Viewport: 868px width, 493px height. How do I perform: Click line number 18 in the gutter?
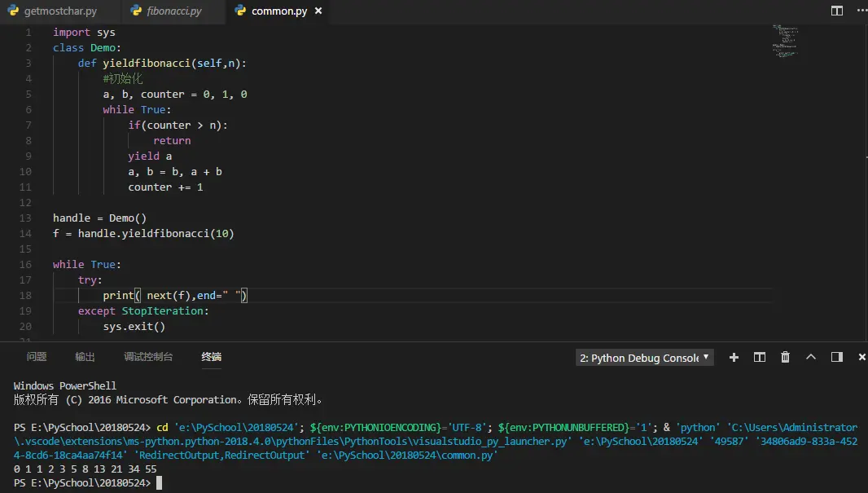tap(25, 296)
